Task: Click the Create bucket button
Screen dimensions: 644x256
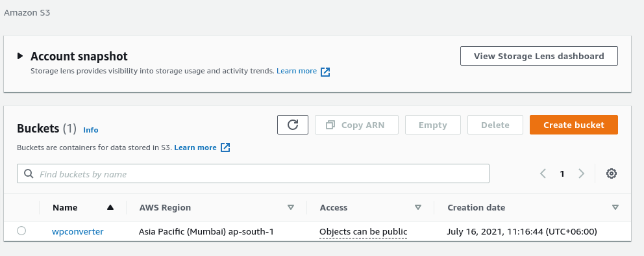Action: [x=574, y=125]
